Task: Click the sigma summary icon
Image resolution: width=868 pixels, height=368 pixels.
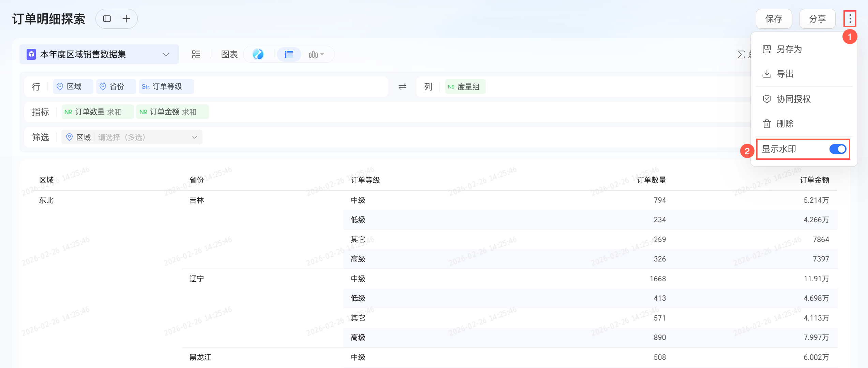Action: (x=741, y=55)
